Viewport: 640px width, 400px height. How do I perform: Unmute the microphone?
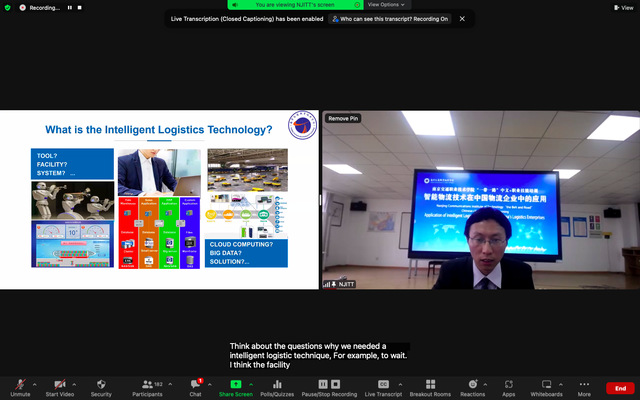coord(18,386)
